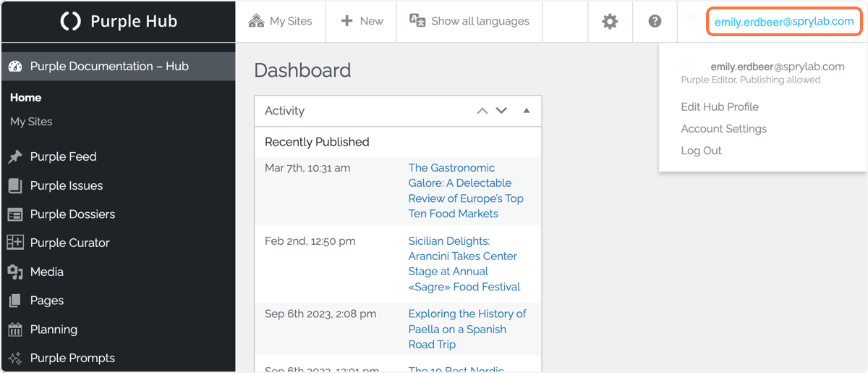The width and height of the screenshot is (868, 373).
Task: Click the list icon beside Purple Dossiers
Action: (15, 214)
